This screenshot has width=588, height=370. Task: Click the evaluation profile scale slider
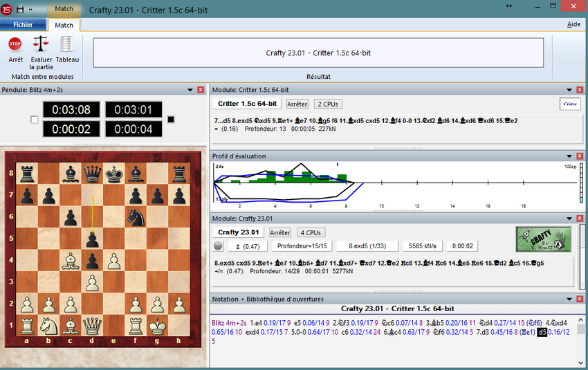(582, 183)
